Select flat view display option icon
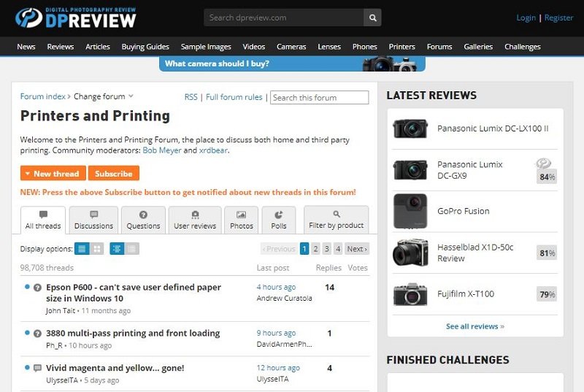584x392 pixels. [132, 249]
